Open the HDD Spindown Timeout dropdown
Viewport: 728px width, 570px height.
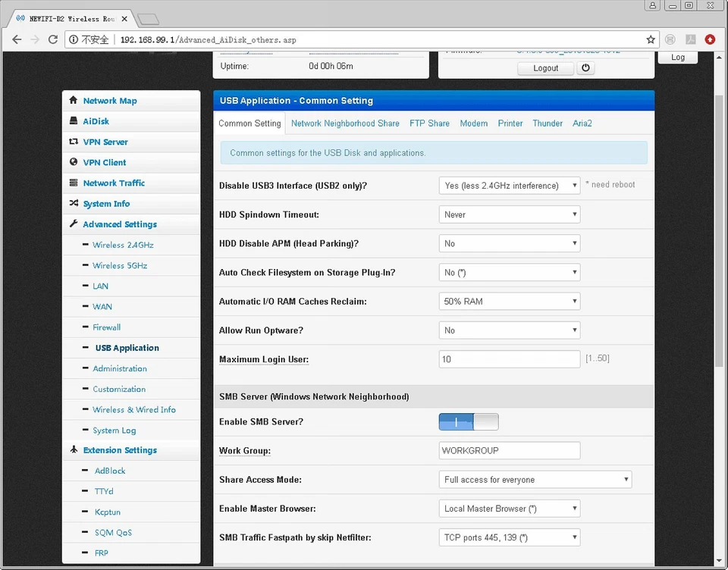[510, 215]
